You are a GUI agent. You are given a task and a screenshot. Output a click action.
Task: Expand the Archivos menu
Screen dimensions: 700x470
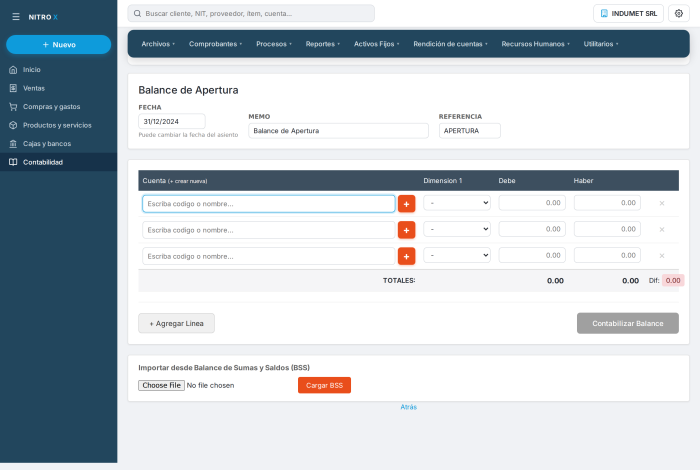pyautogui.click(x=158, y=44)
